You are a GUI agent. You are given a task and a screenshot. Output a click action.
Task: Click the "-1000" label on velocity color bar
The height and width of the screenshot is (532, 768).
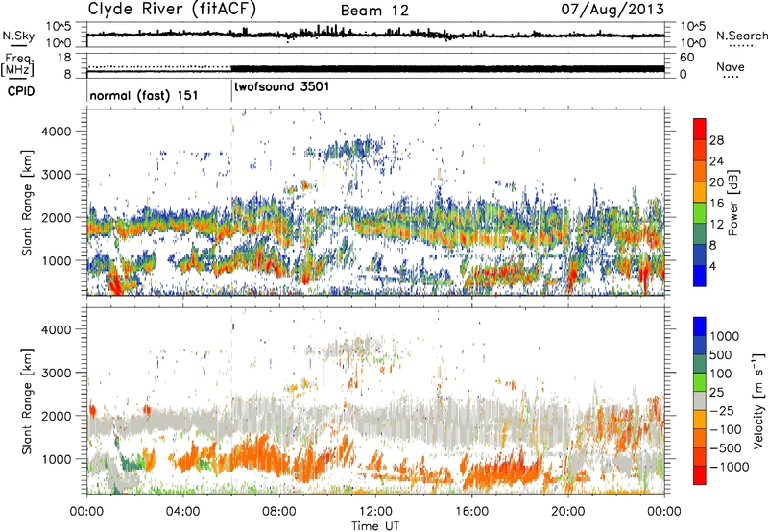pos(729,467)
